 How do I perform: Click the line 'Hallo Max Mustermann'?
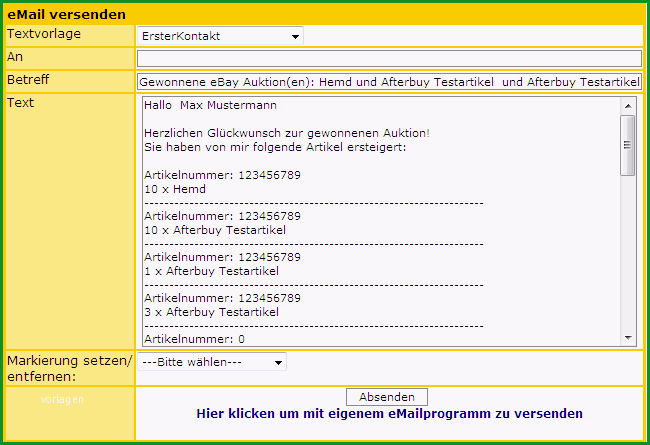tap(210, 105)
